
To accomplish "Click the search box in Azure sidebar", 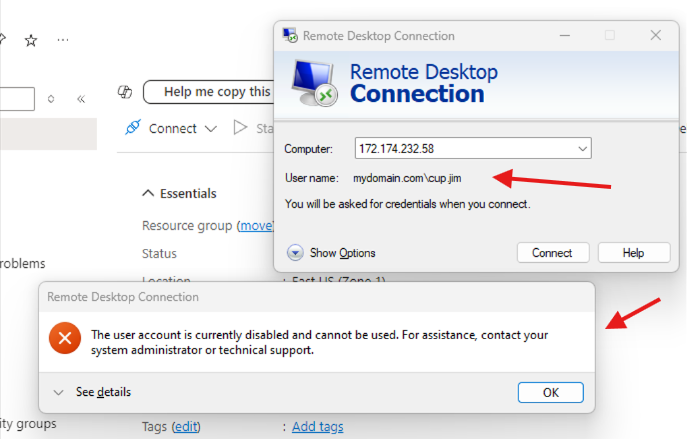I will tap(17, 99).
